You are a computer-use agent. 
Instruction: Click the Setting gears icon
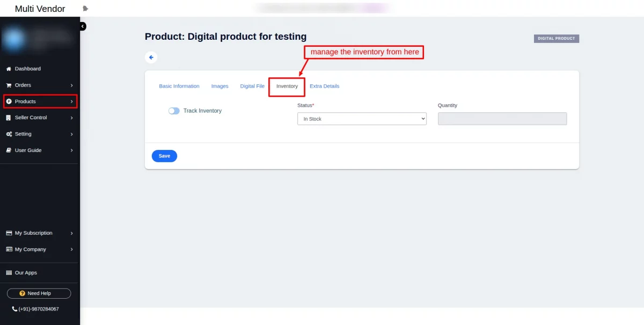coord(9,134)
